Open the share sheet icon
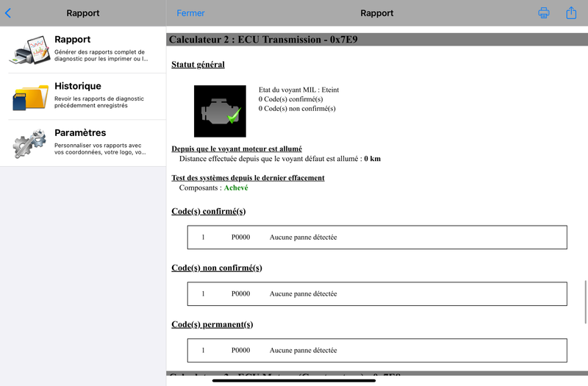This screenshot has width=588, height=386. click(x=571, y=12)
